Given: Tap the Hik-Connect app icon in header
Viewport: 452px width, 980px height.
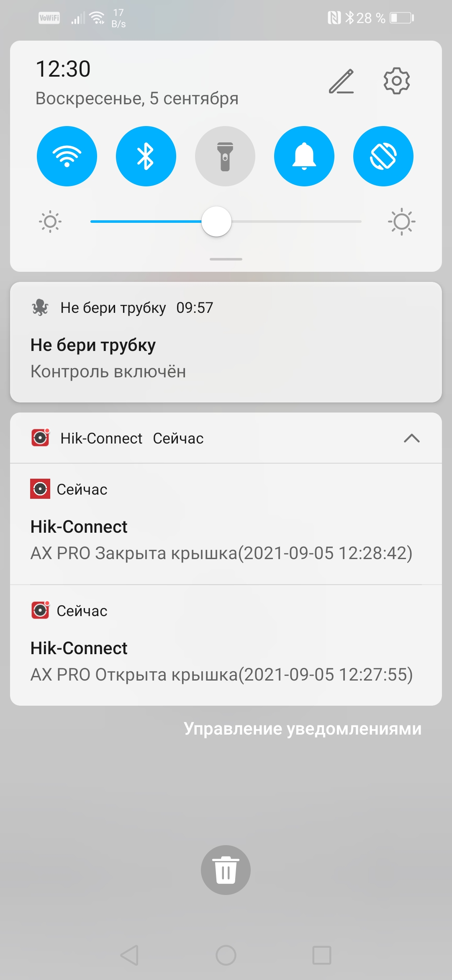Looking at the screenshot, I should pyautogui.click(x=41, y=438).
